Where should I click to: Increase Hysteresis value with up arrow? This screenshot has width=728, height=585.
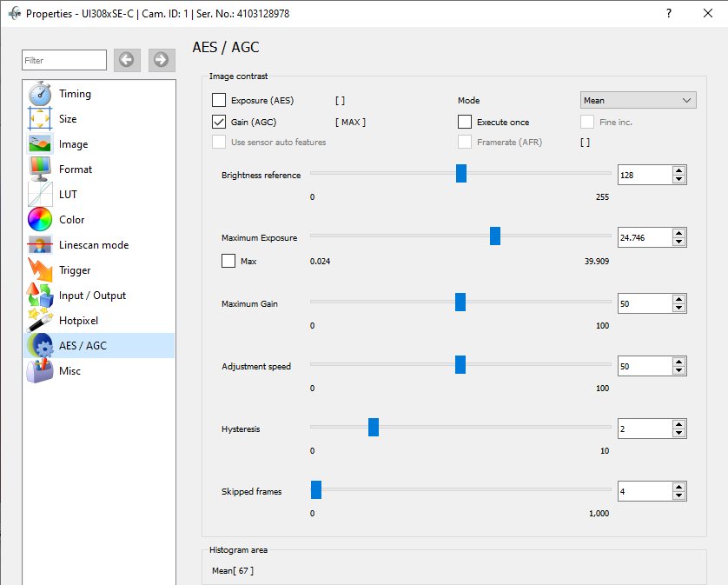click(678, 425)
